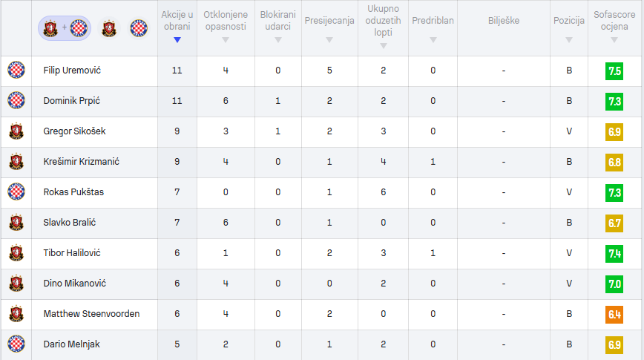Click team crest next to Krešimir Krizmanić
Screen dimensions: 644x360
click(16, 162)
